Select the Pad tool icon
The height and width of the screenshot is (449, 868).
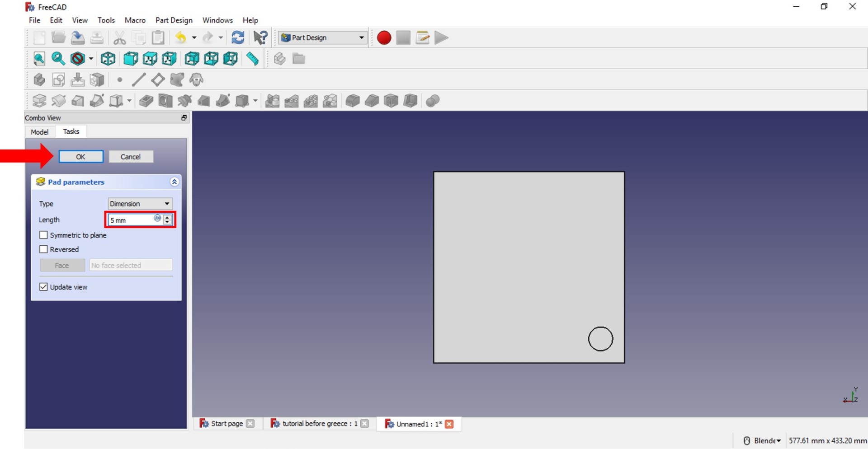39,100
